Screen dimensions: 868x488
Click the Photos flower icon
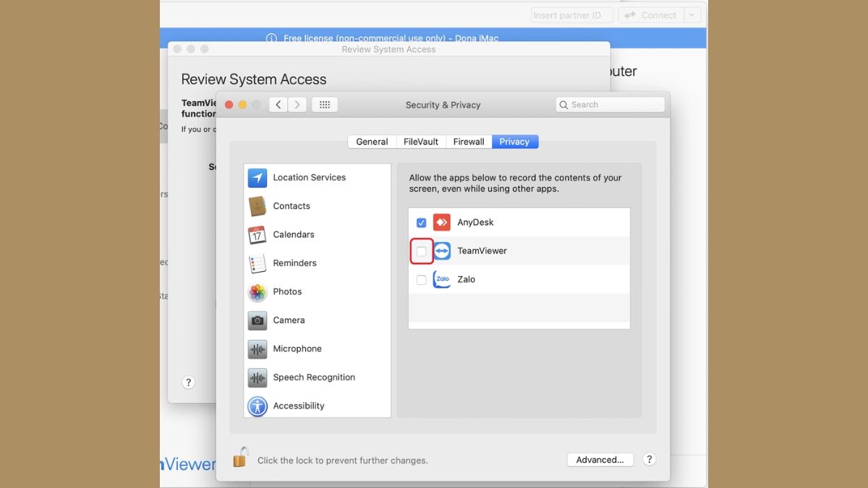[258, 292]
